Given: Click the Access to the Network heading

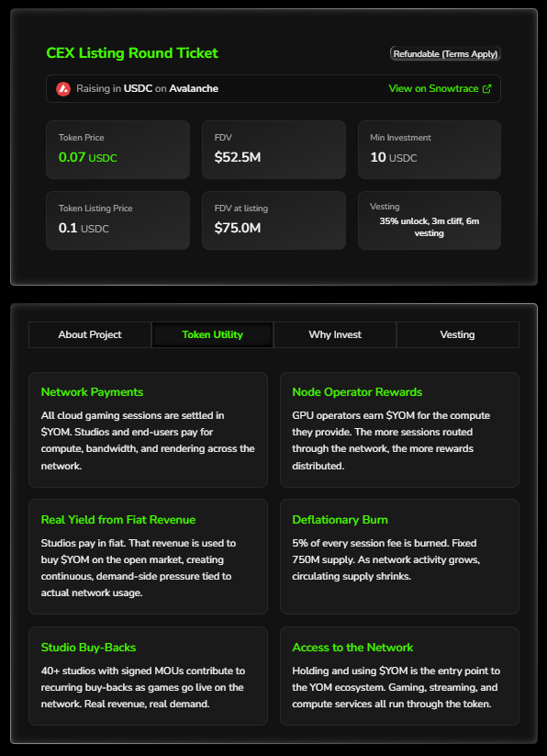Looking at the screenshot, I should point(352,648).
